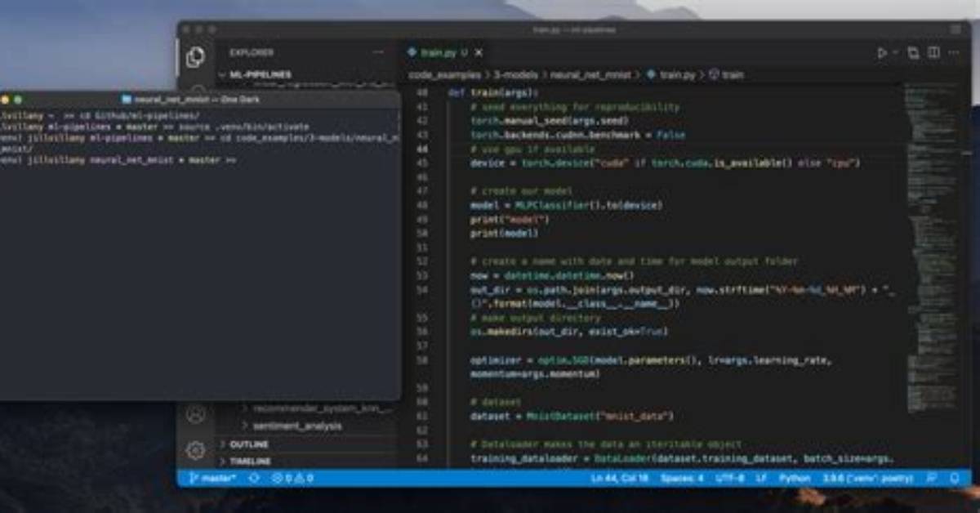Click code_examples in the breadcrumb
The height and width of the screenshot is (513, 980).
point(444,74)
